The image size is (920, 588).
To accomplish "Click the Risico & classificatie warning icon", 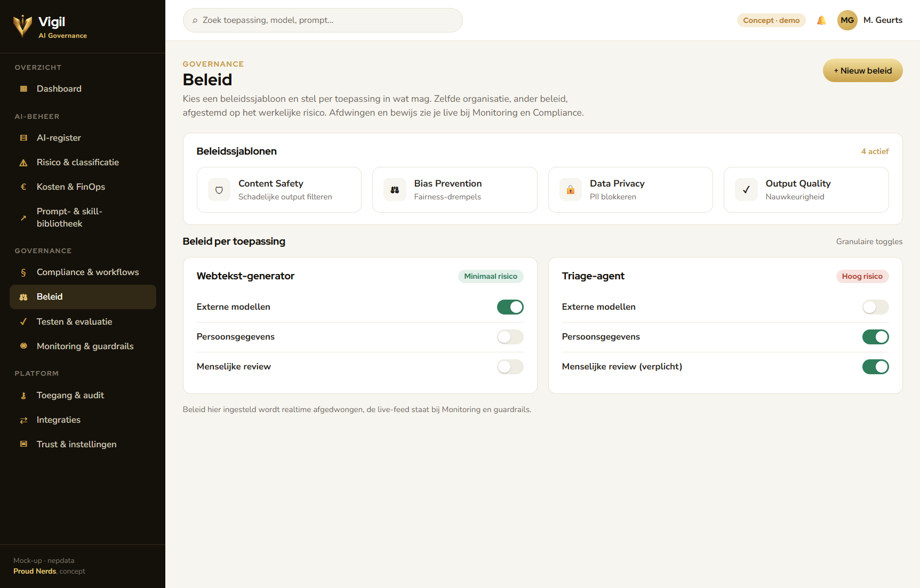I will pos(23,163).
